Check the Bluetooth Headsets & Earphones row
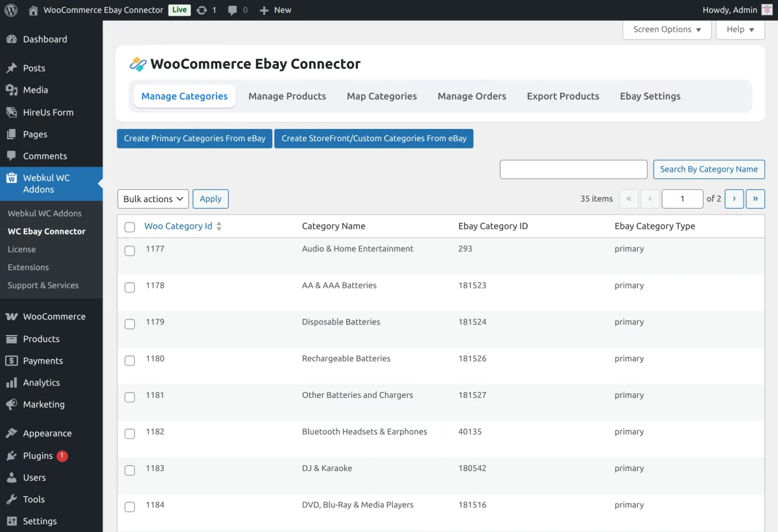Image resolution: width=778 pixels, height=532 pixels. [130, 434]
